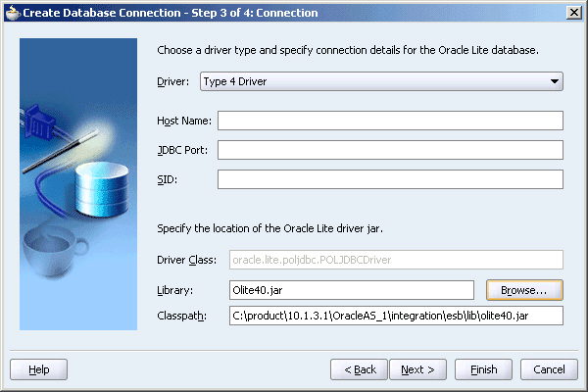Screen dimensions: 588x392
Task: Close the dialog with the X button
Action: tap(574, 13)
